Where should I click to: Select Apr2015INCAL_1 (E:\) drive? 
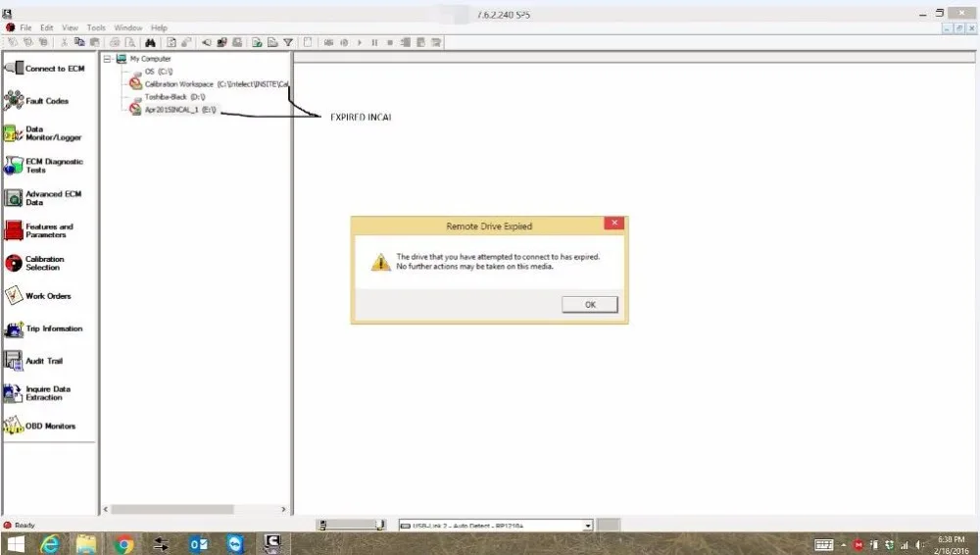point(180,110)
